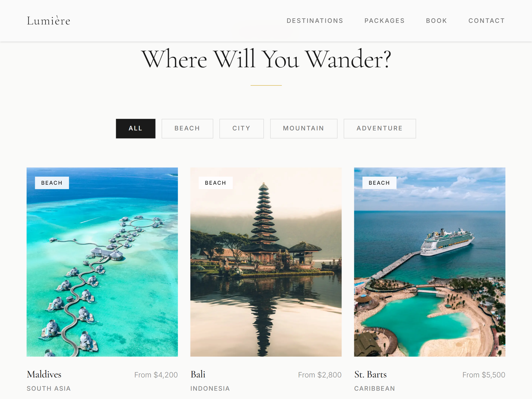Open the Bali destination title

click(198, 374)
